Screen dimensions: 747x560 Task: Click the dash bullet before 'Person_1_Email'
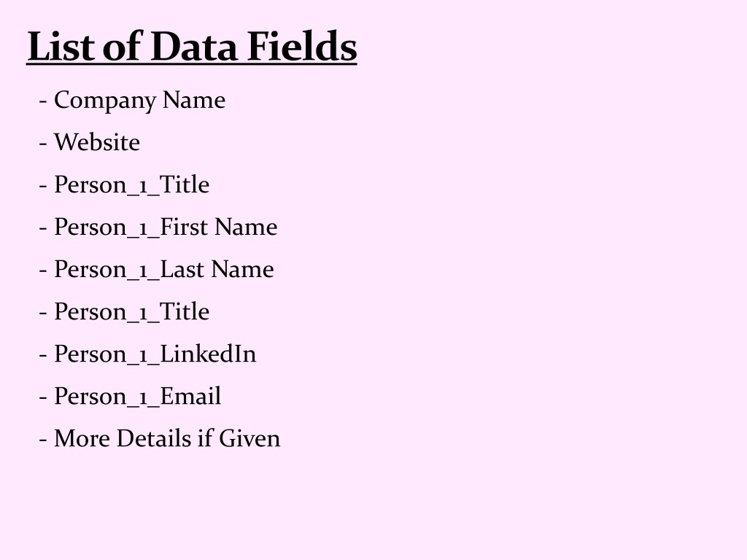(x=43, y=397)
